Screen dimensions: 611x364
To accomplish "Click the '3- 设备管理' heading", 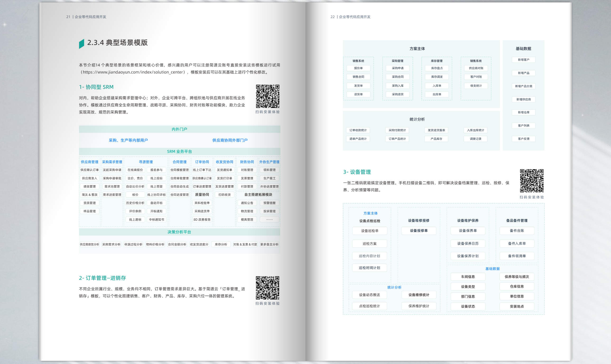I will point(357,172).
